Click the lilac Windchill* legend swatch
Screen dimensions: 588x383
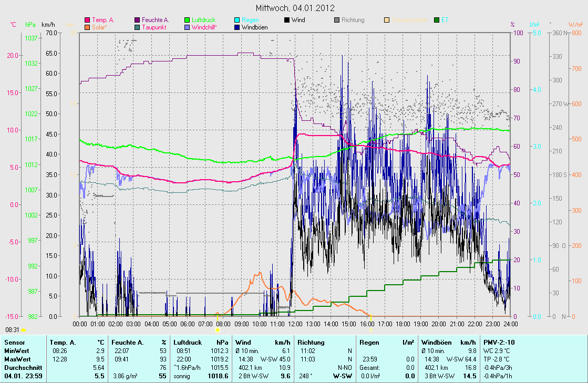187,27
